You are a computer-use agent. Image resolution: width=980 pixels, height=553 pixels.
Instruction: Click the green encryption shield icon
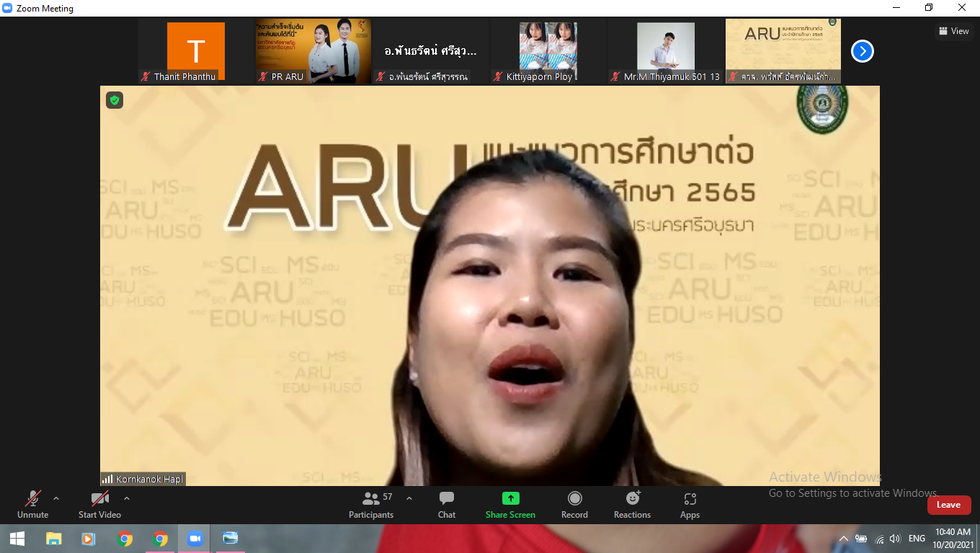pyautogui.click(x=114, y=100)
